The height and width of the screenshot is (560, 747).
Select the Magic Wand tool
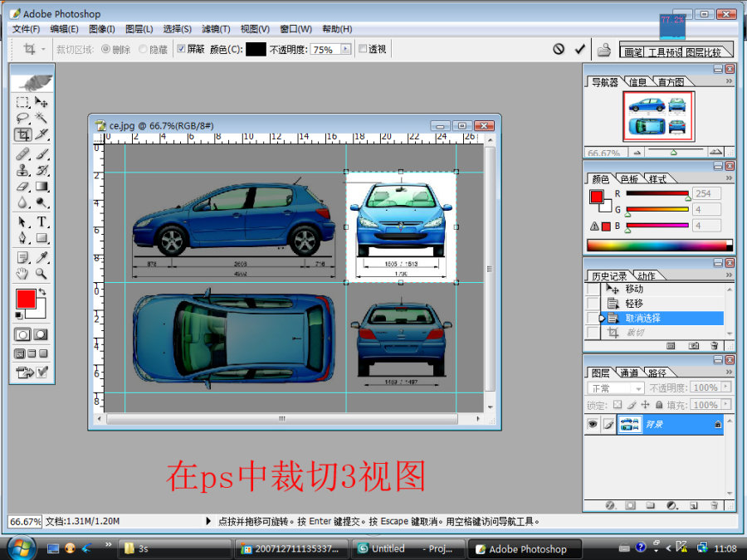(41, 118)
